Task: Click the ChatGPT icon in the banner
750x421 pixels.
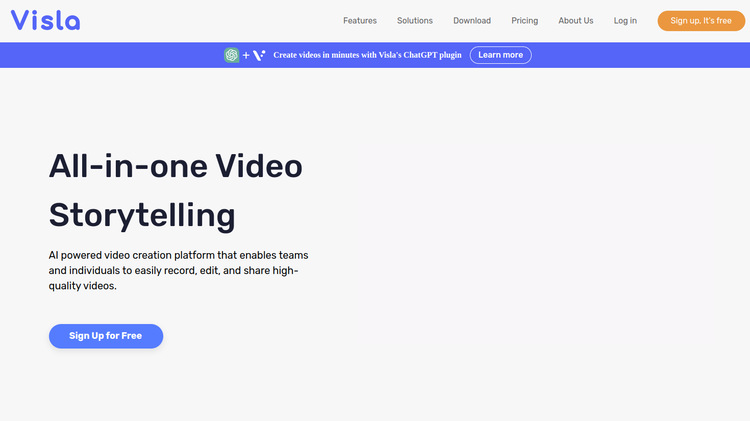Action: click(232, 55)
